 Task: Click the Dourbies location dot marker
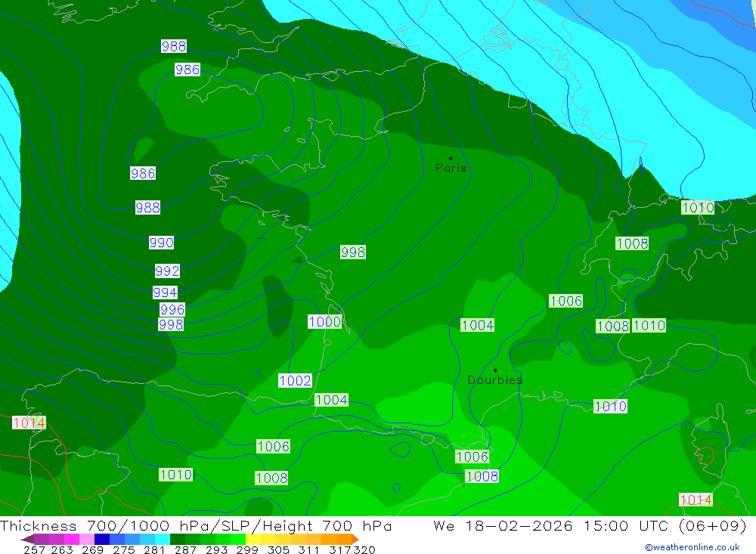click(x=495, y=370)
